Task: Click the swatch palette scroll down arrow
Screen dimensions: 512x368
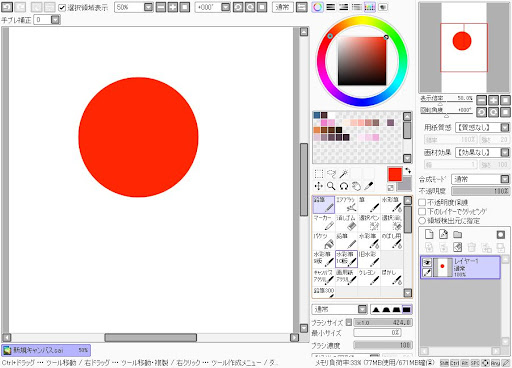Action: pyautogui.click(x=407, y=158)
